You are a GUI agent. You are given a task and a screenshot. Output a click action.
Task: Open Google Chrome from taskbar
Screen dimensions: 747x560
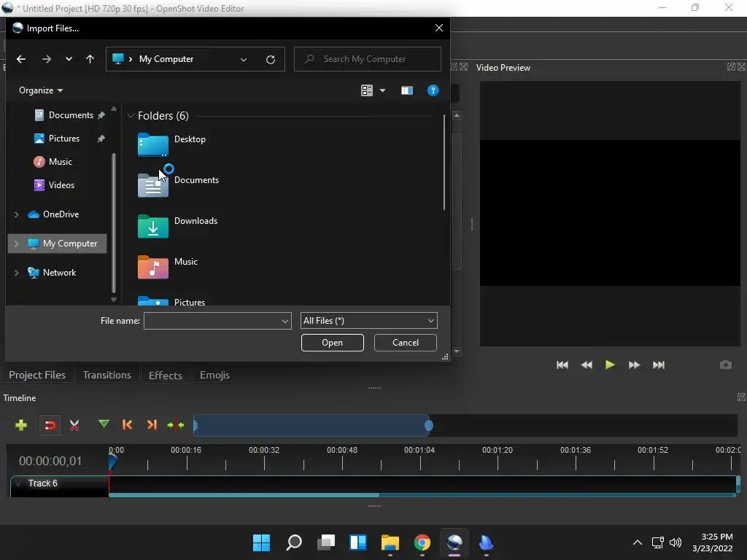point(422,542)
